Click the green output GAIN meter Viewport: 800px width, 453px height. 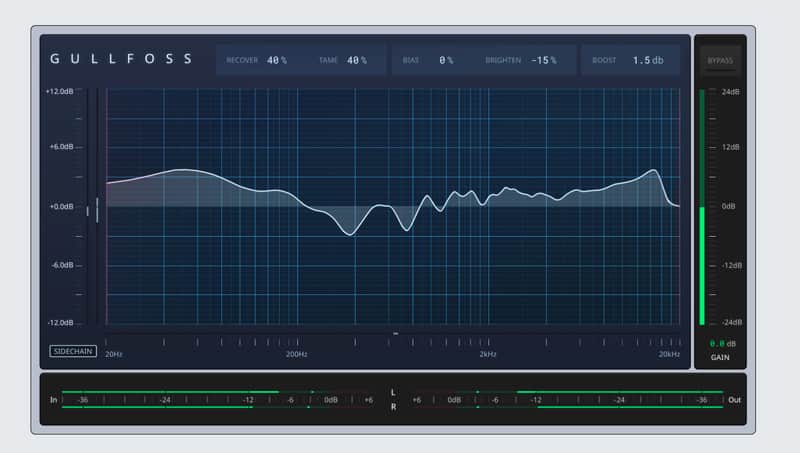coord(702,207)
